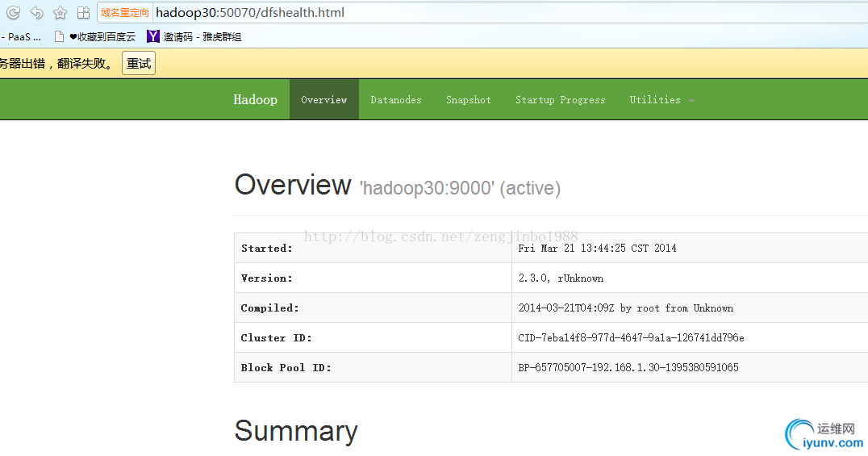This screenshot has height=456, width=868.
Task: Click the Overview page heading
Action: (x=293, y=185)
